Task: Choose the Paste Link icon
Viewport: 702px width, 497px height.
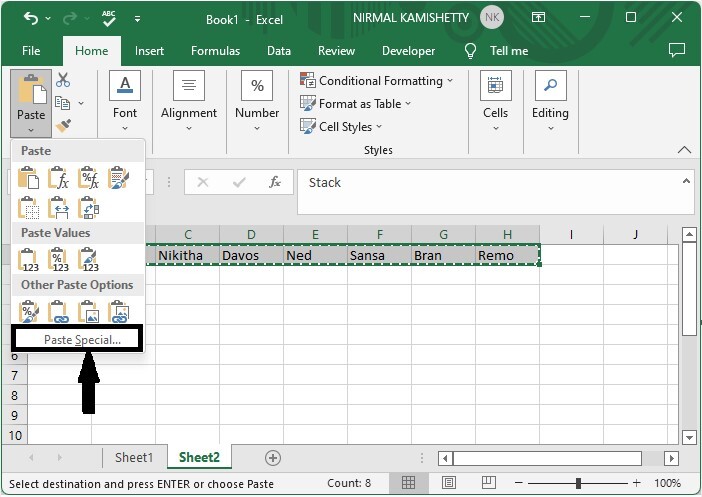Action: click(59, 312)
